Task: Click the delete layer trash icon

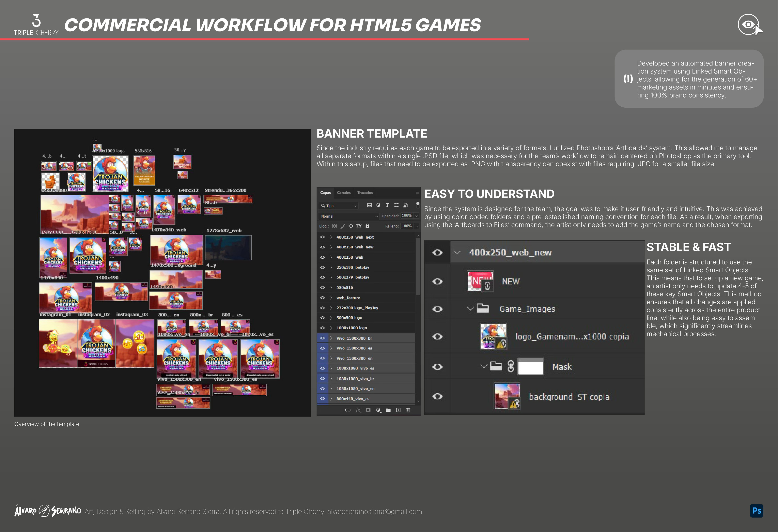Action: [x=408, y=410]
